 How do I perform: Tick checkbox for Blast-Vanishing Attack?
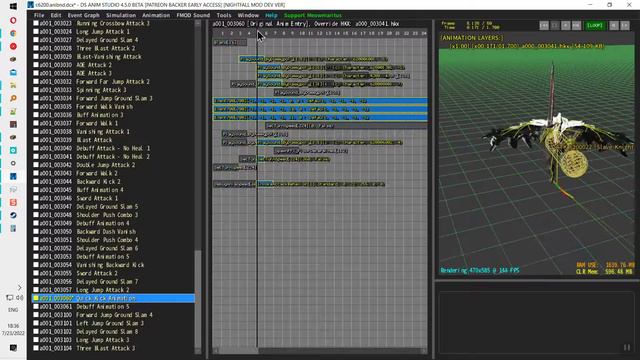click(x=36, y=56)
